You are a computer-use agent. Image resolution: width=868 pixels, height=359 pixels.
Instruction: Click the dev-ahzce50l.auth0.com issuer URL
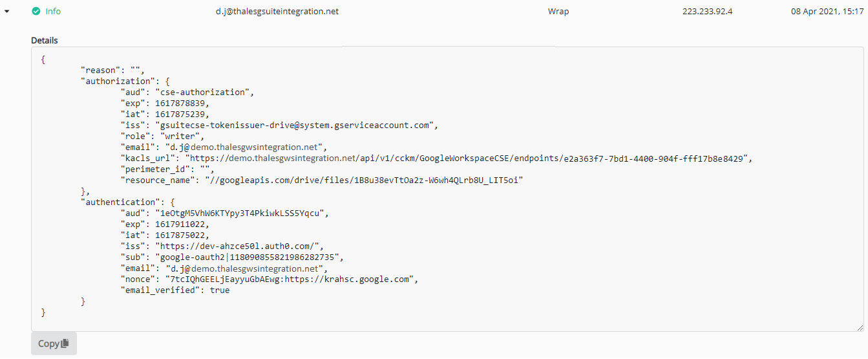[x=238, y=246]
